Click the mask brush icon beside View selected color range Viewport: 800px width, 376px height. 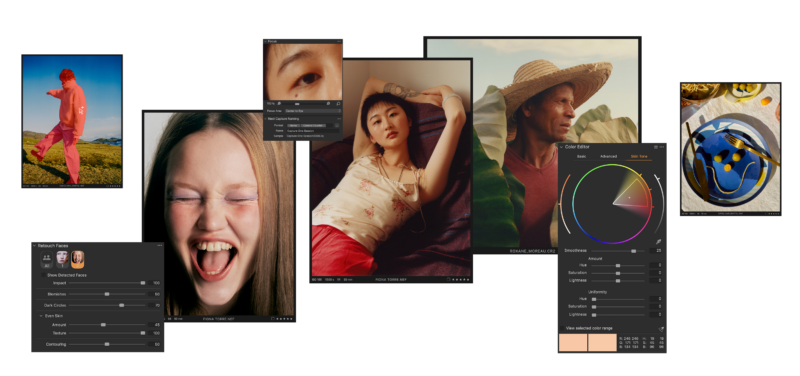click(x=661, y=329)
